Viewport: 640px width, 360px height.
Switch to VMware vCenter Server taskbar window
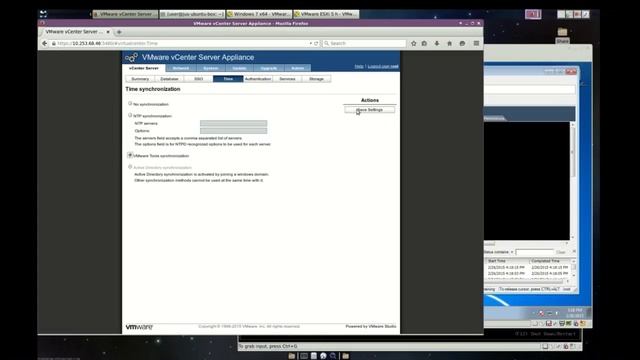tap(125, 14)
